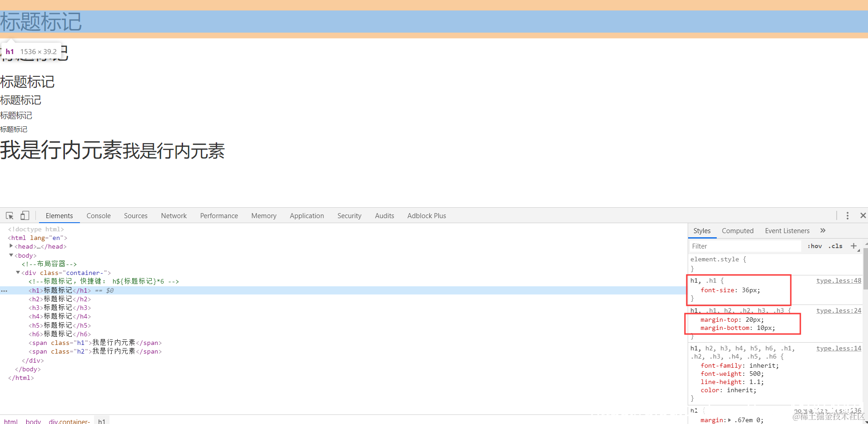Collapse the div container node
This screenshot has width=868, height=424.
[18, 273]
